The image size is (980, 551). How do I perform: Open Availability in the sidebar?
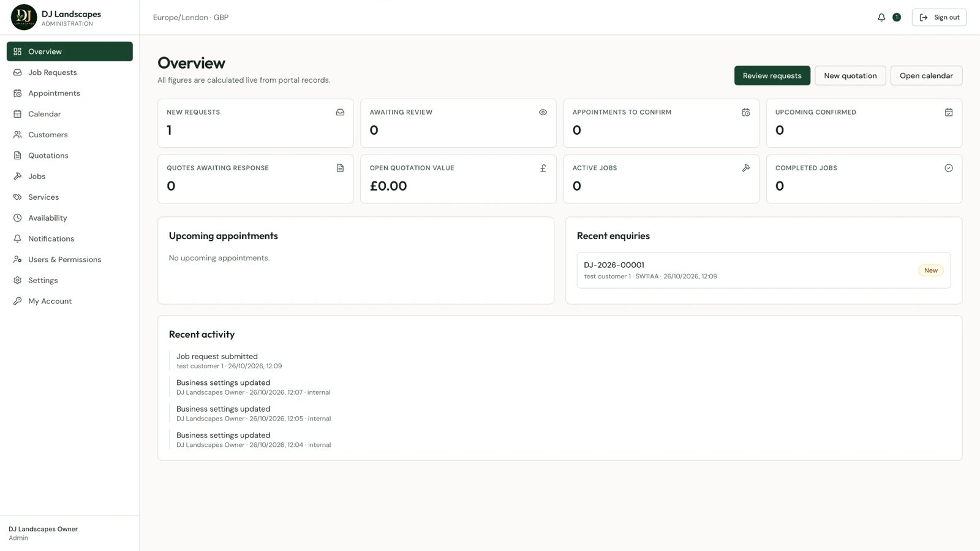click(x=69, y=218)
